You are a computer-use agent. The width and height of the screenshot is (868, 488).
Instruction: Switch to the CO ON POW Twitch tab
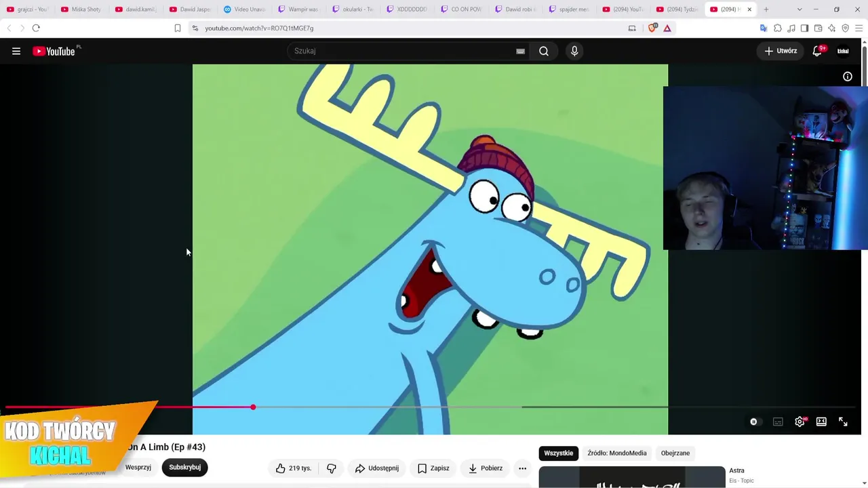(x=461, y=9)
